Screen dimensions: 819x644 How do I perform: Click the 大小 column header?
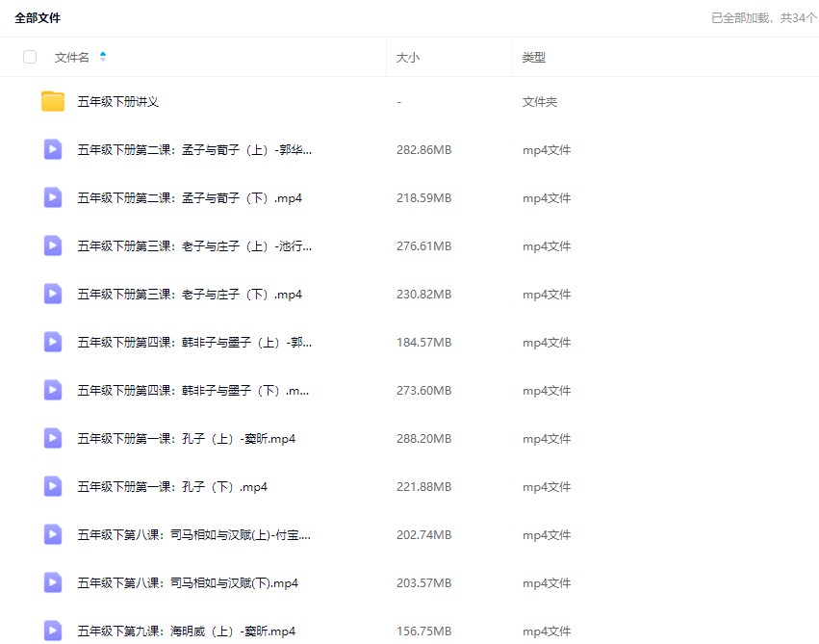click(408, 57)
